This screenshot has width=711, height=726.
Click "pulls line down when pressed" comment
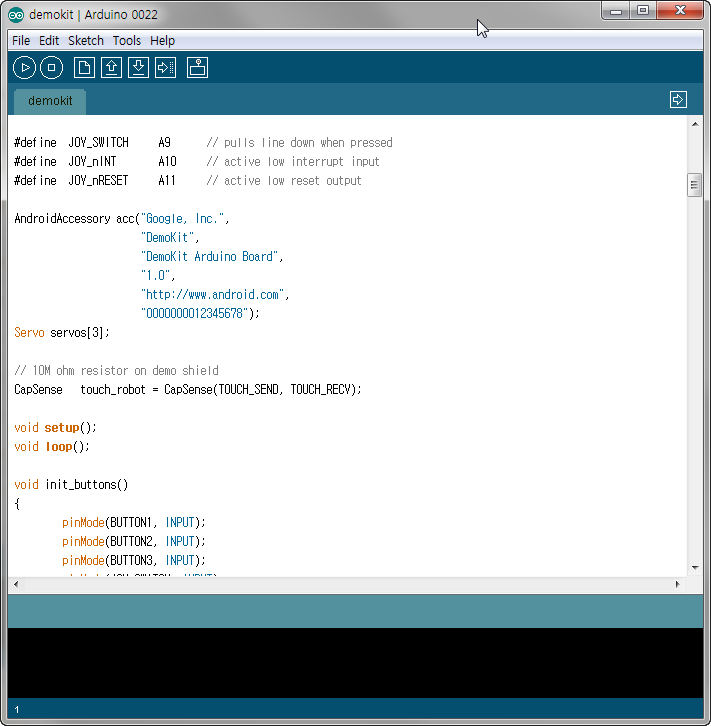point(299,143)
